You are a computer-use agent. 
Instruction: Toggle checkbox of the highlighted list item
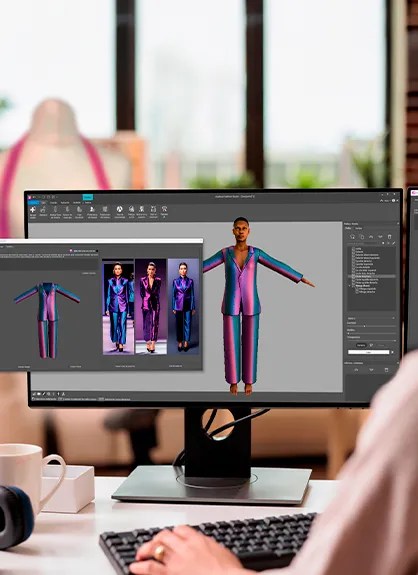[x=353, y=276]
